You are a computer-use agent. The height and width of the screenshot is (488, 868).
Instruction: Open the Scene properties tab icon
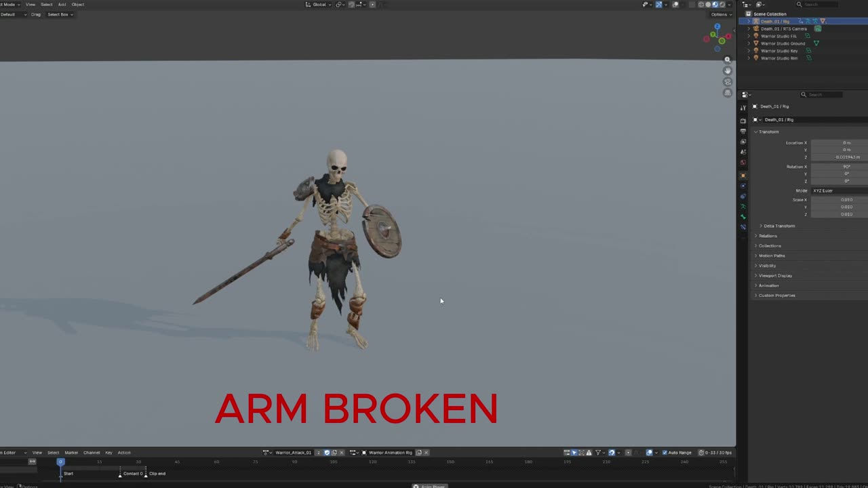743,152
